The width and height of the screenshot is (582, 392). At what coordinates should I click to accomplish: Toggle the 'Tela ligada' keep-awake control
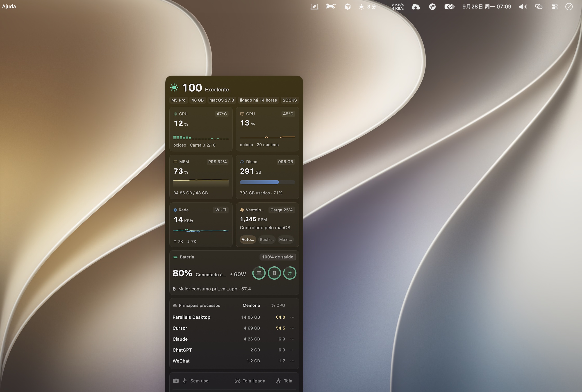tap(250, 381)
